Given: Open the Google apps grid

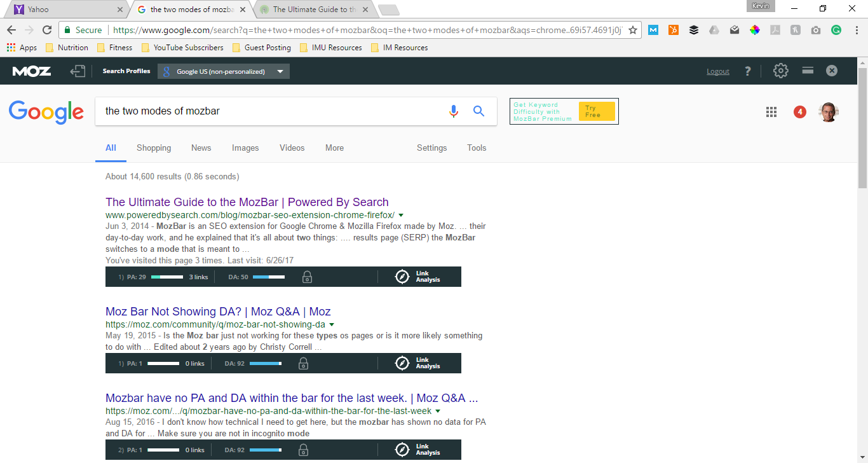Looking at the screenshot, I should [x=771, y=112].
